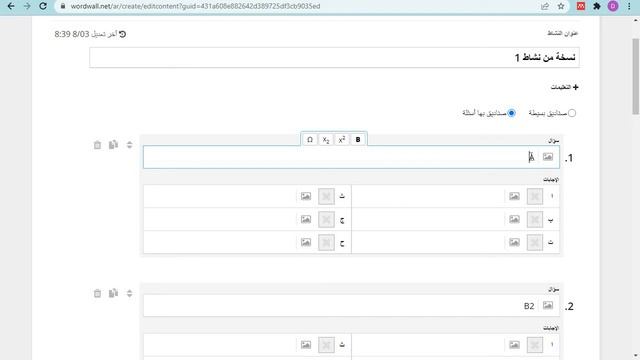Add image to answer ح in question 1

306,242
